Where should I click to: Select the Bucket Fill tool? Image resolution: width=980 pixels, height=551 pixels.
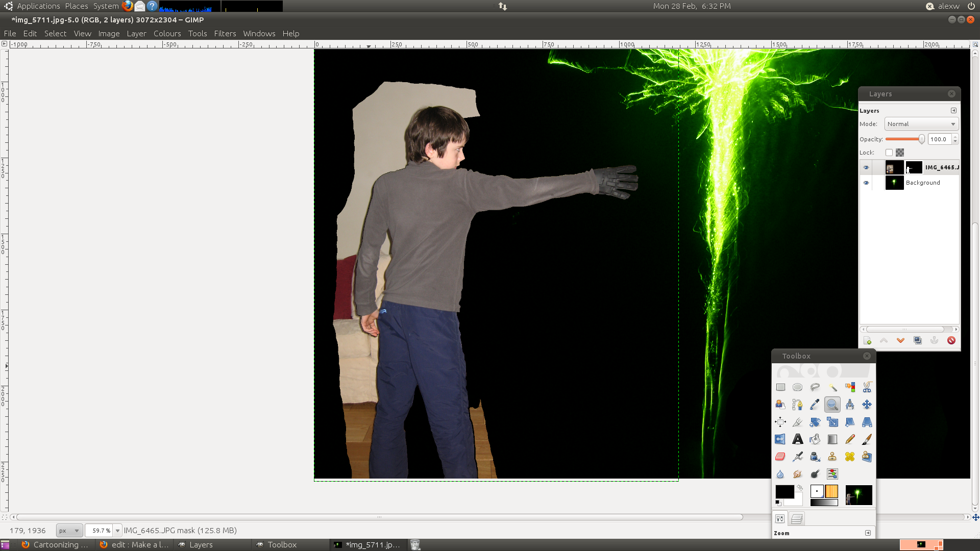pos(815,439)
